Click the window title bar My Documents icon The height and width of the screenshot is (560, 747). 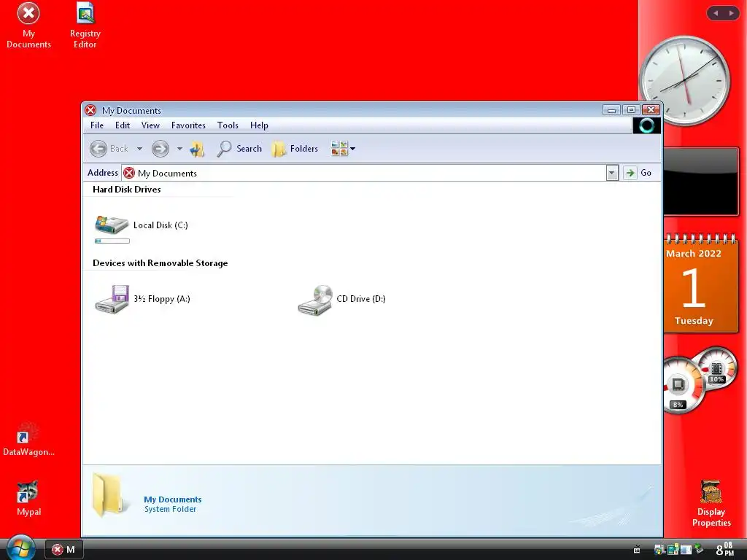(90, 111)
